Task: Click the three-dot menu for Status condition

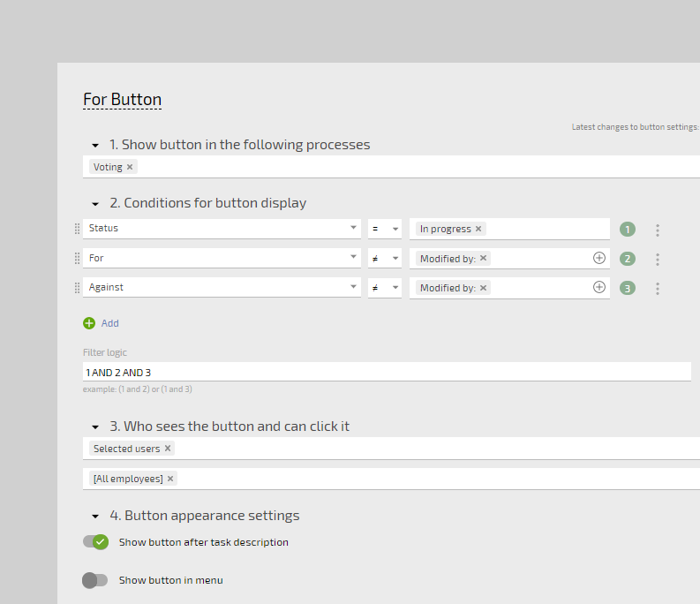Action: click(x=658, y=230)
